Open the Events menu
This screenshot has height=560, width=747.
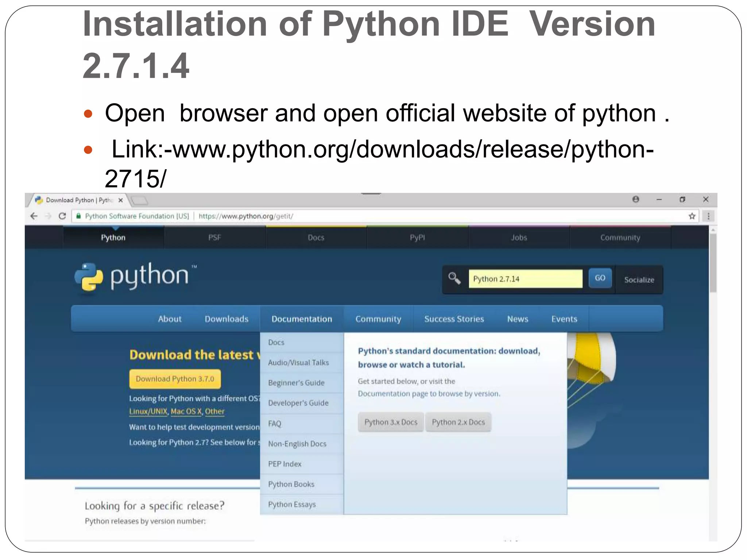pyautogui.click(x=564, y=319)
